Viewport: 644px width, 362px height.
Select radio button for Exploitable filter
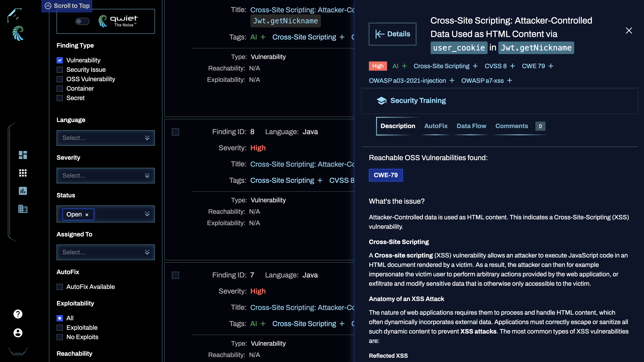60,327
